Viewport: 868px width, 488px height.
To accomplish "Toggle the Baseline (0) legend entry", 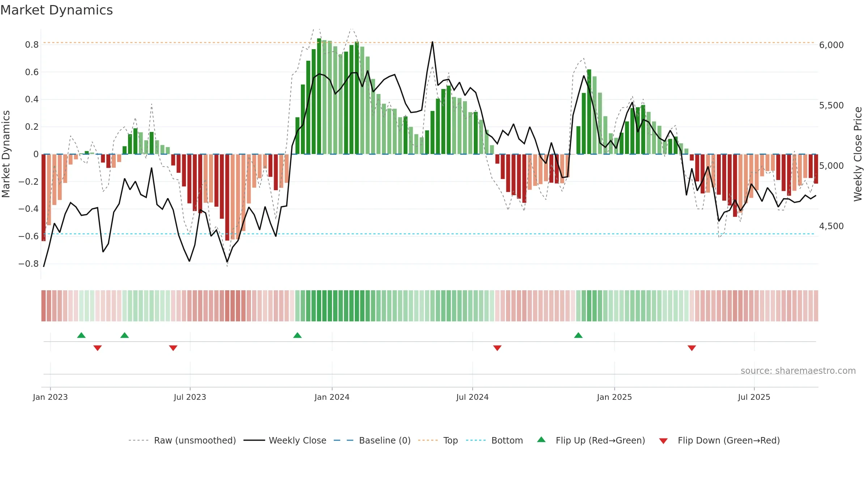I will (x=372, y=440).
